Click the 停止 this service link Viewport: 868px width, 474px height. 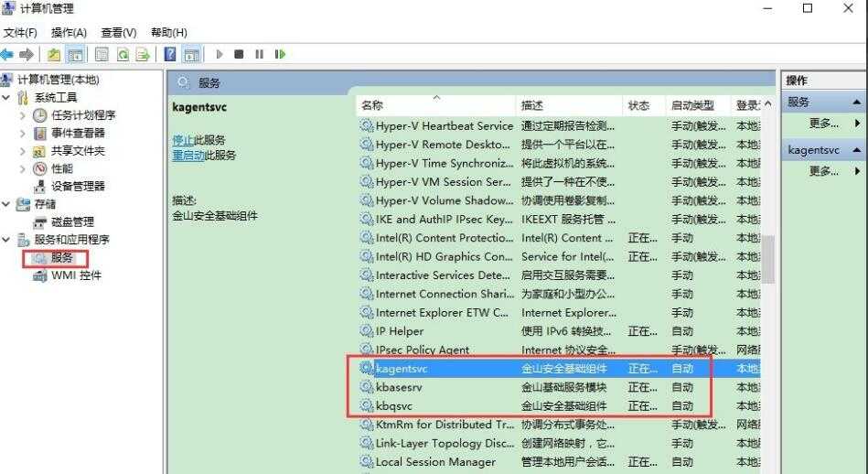pos(183,140)
